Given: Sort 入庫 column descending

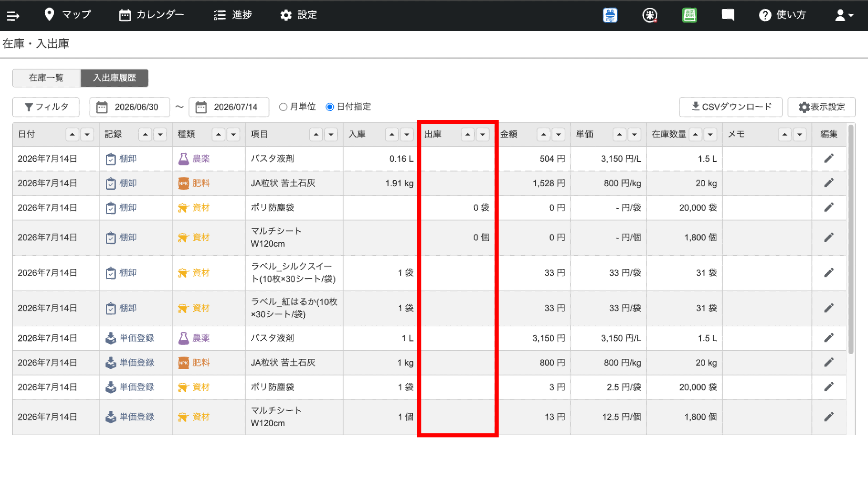Looking at the screenshot, I should click(x=407, y=134).
